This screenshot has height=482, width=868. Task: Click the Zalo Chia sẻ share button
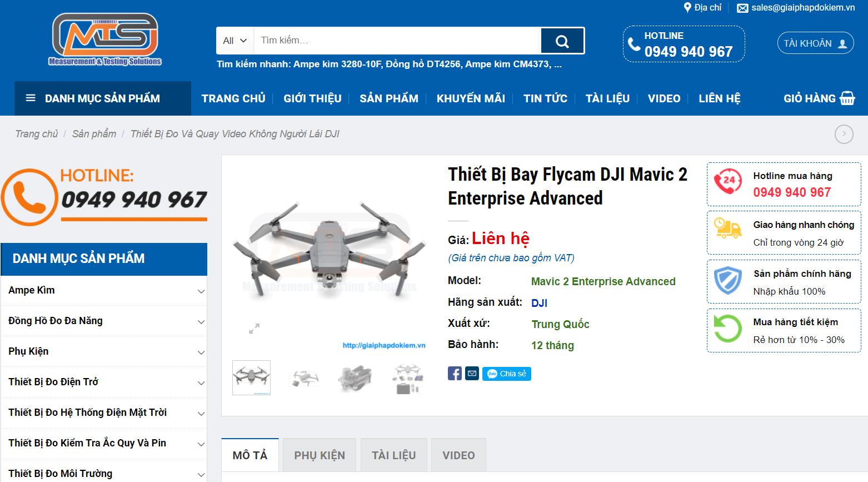click(506, 374)
